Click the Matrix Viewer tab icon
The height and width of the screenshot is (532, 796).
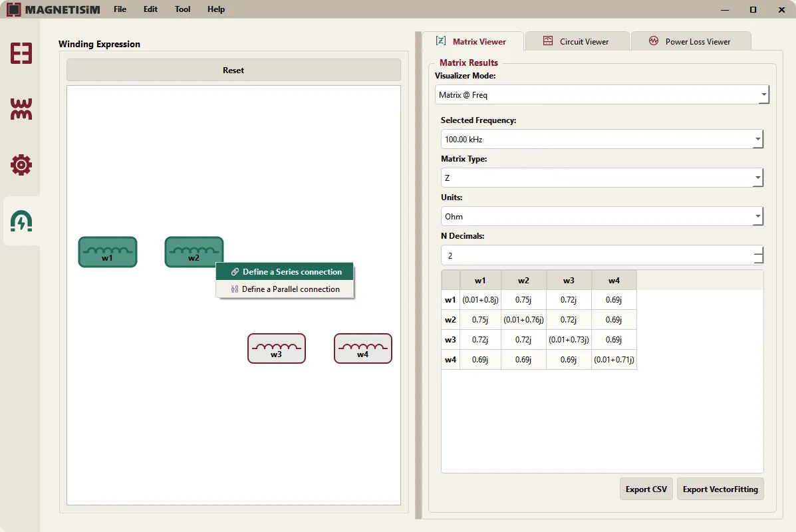point(441,41)
